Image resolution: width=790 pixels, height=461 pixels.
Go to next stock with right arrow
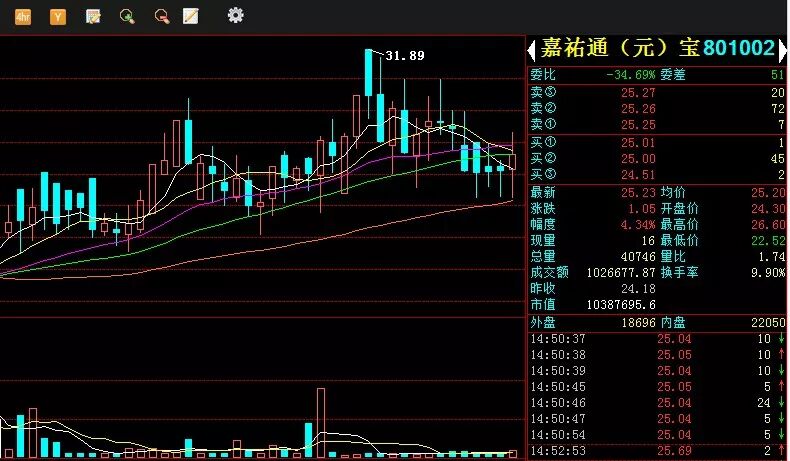click(782, 50)
